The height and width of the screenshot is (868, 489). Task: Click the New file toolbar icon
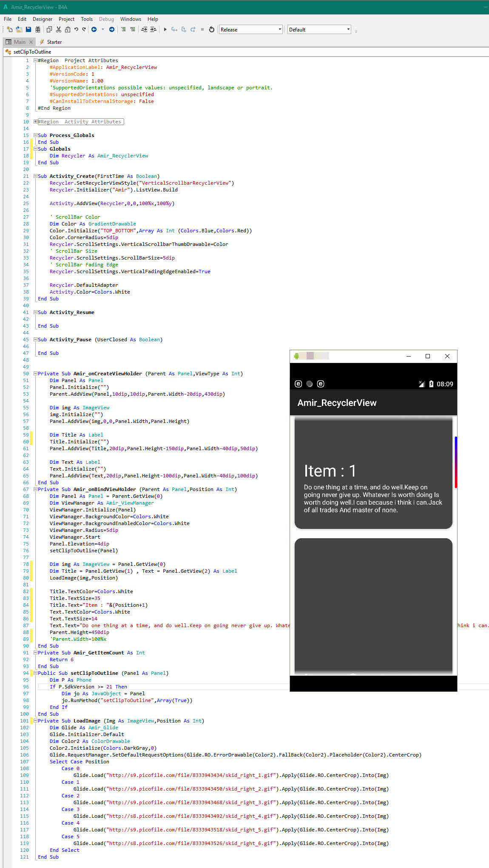(x=9, y=29)
